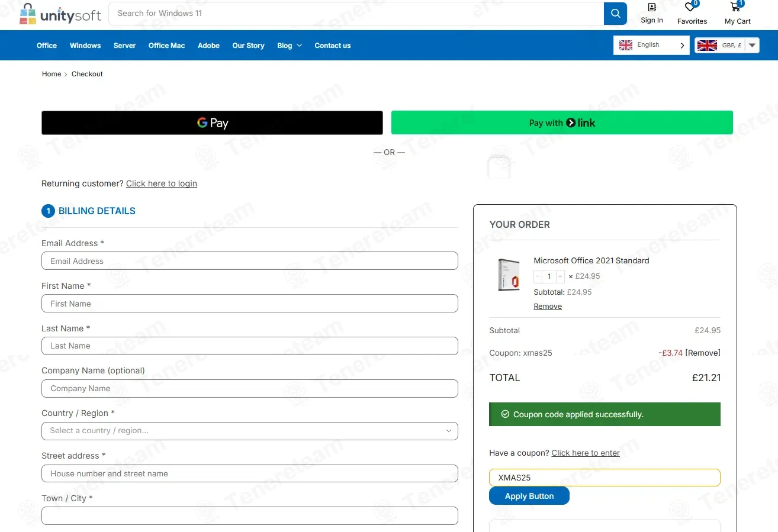This screenshot has width=778, height=532.
Task: Open the Office menu item
Action: pyautogui.click(x=47, y=46)
